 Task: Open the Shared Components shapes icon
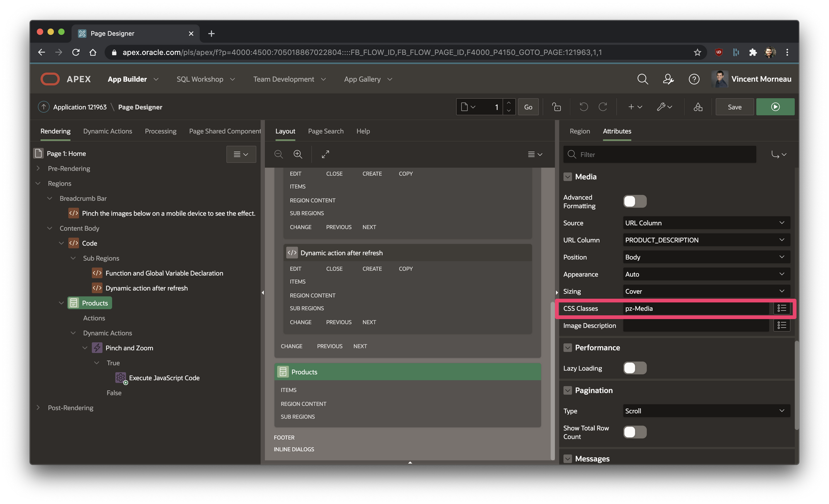698,107
